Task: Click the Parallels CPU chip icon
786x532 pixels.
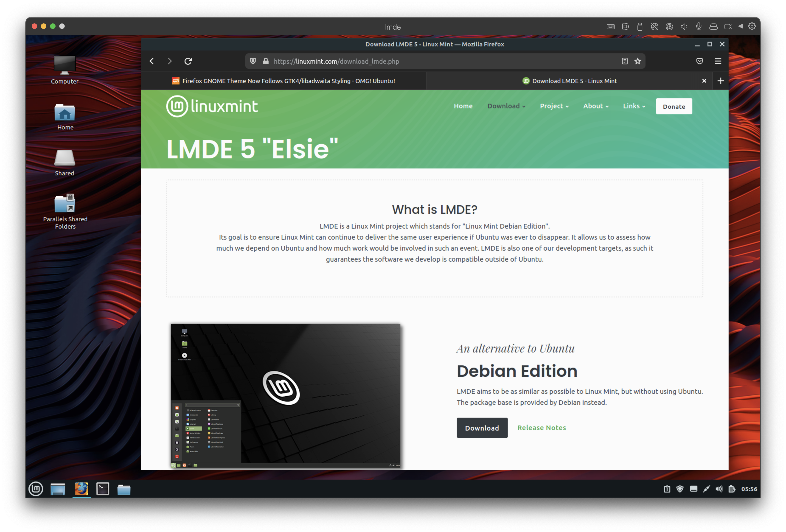Action: pos(625,27)
